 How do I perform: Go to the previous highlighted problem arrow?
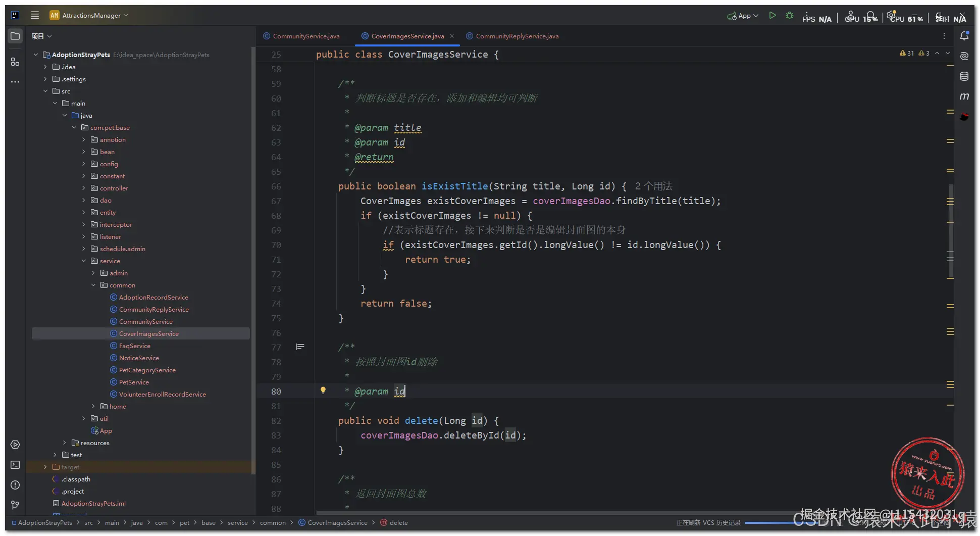[x=937, y=53]
